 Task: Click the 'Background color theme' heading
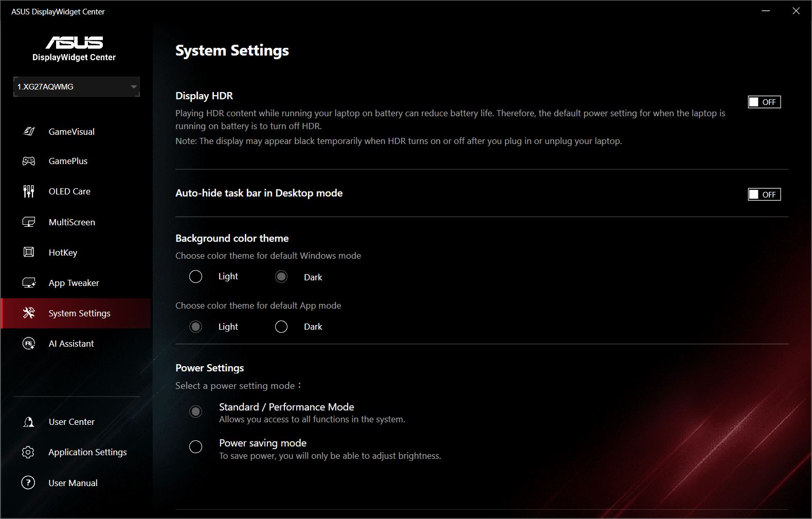tap(232, 238)
